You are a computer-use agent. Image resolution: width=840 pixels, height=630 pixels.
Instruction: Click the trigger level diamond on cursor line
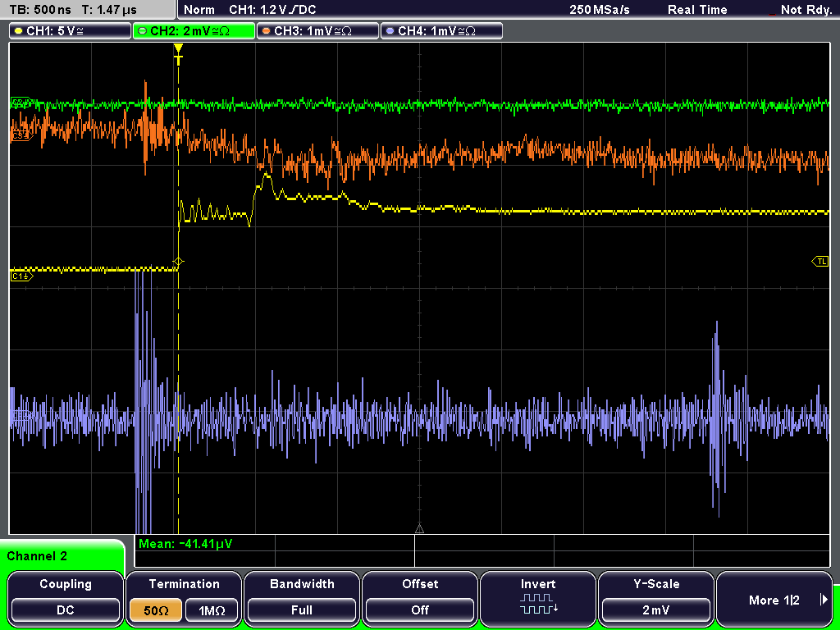point(178,262)
